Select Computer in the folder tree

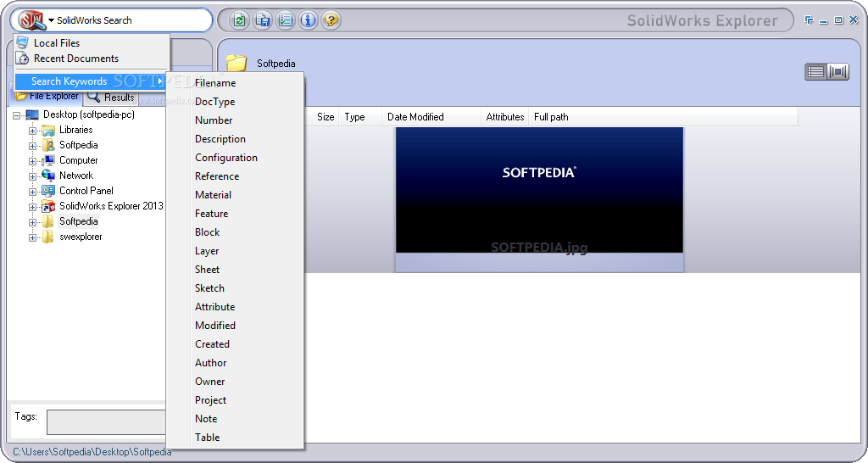78,160
